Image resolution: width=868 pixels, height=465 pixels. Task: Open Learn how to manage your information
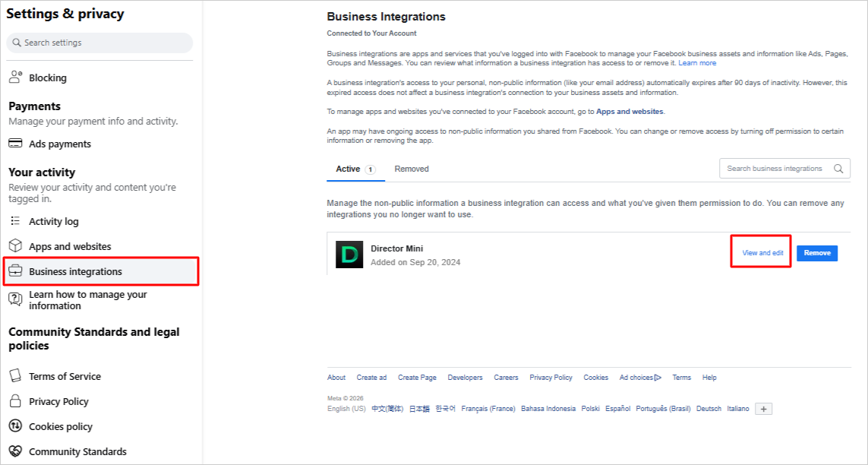click(x=87, y=300)
